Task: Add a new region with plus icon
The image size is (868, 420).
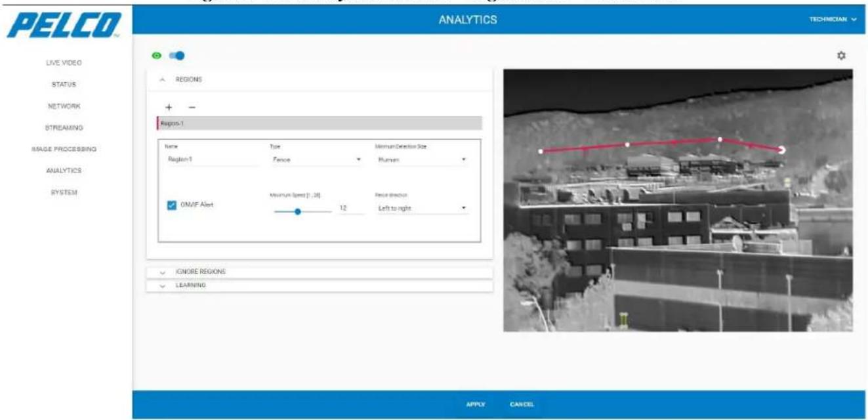Action: pyautogui.click(x=169, y=107)
